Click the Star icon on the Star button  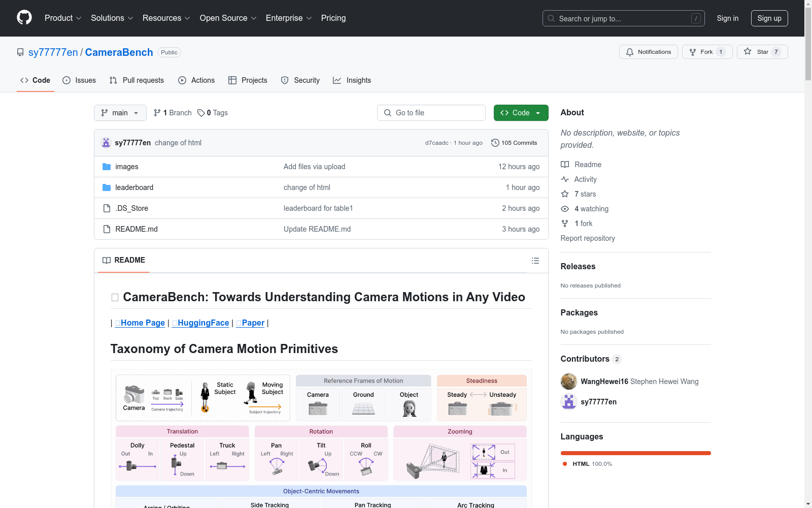click(748, 51)
